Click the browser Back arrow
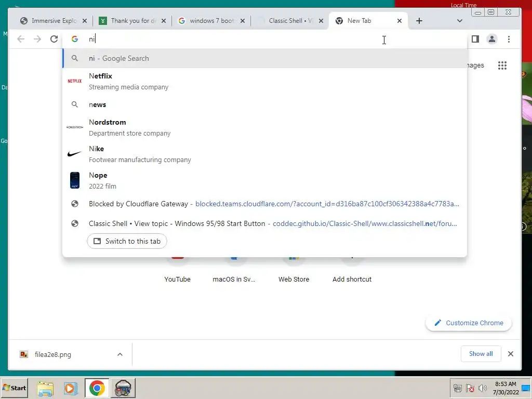 [21, 39]
